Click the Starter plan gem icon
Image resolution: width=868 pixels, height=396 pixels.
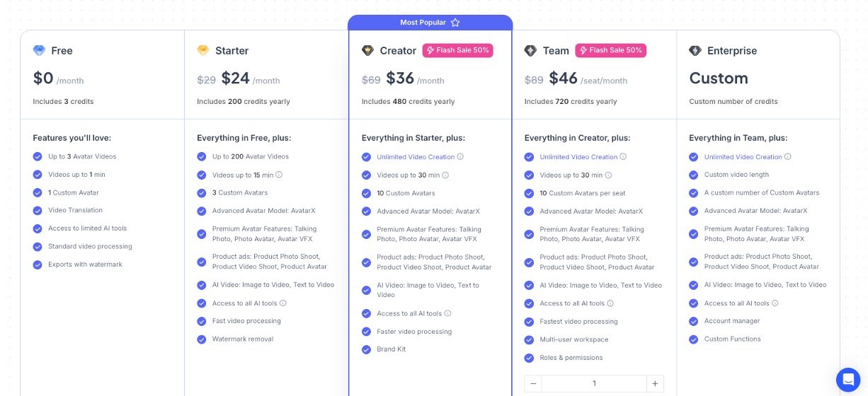(x=203, y=51)
